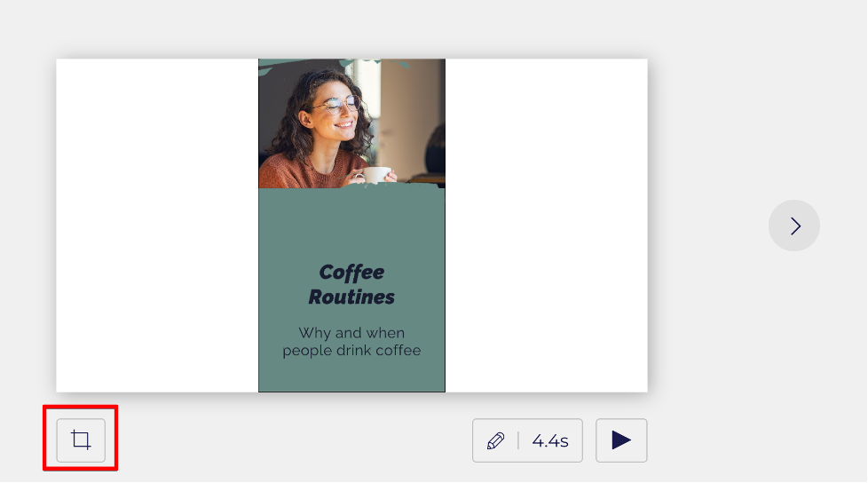Viewport: 868px width, 483px height.
Task: Select the "Routines" title word
Action: click(x=351, y=297)
